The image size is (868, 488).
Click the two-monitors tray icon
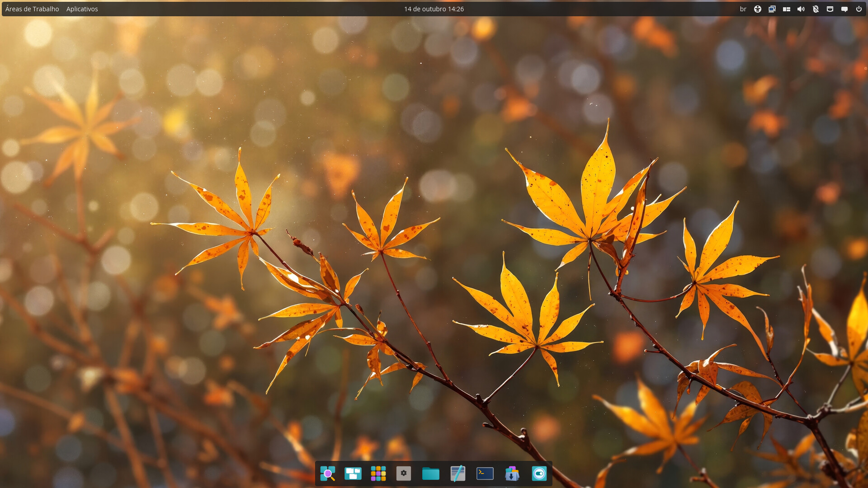click(x=772, y=9)
